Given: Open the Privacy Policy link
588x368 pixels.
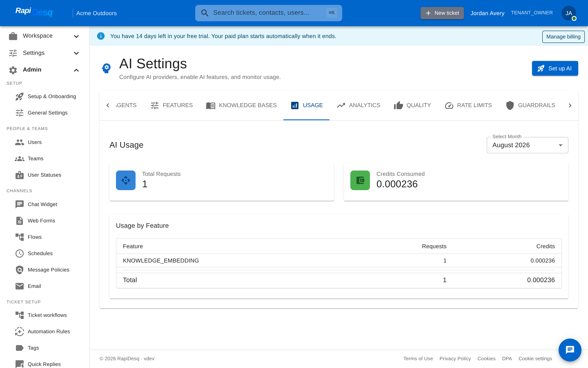Looking at the screenshot, I should tap(455, 359).
